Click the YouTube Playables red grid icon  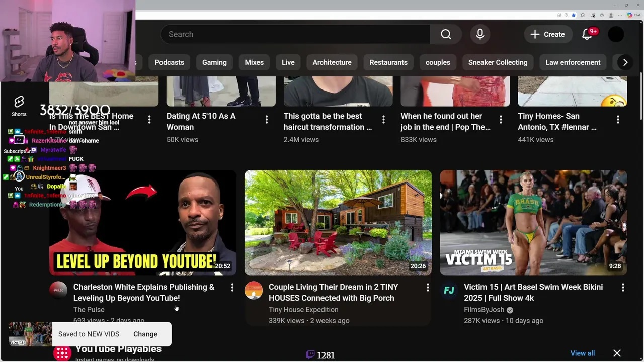coord(62,353)
